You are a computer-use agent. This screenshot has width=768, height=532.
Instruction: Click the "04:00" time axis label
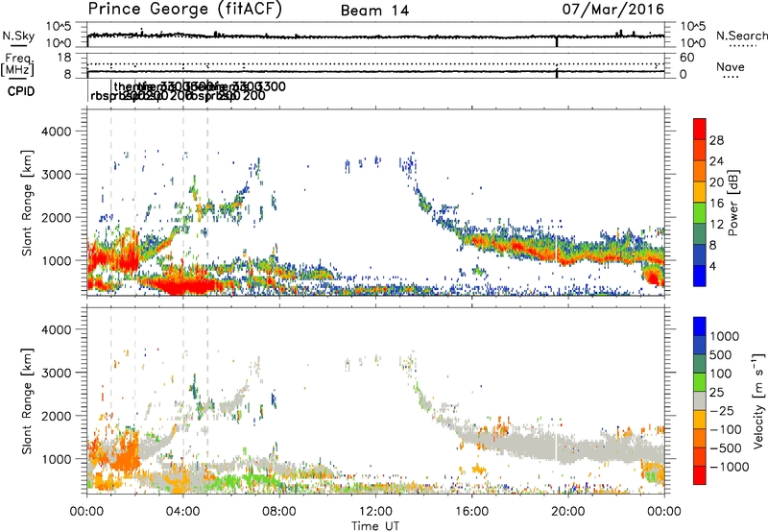[x=183, y=512]
